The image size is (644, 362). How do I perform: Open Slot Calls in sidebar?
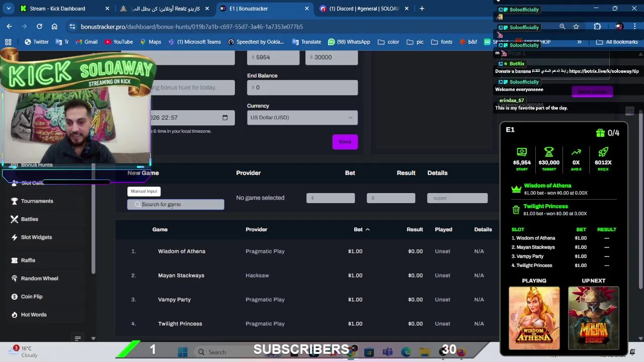(32, 183)
